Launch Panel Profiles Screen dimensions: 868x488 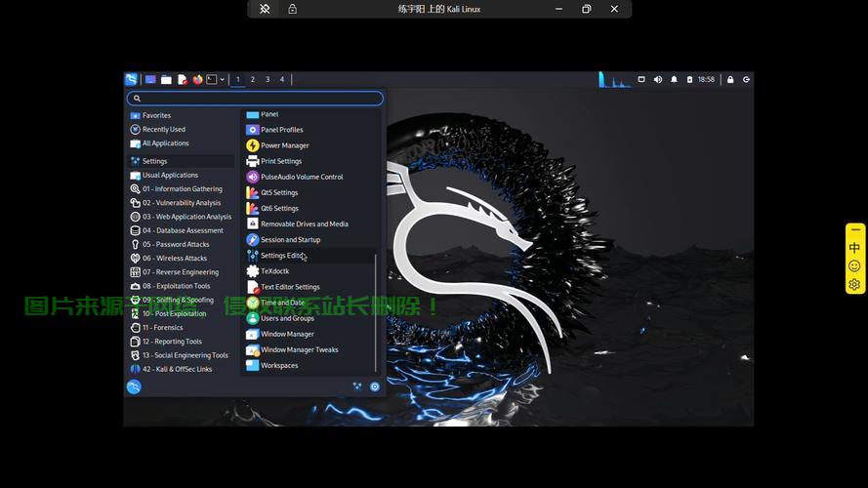tap(309, 130)
